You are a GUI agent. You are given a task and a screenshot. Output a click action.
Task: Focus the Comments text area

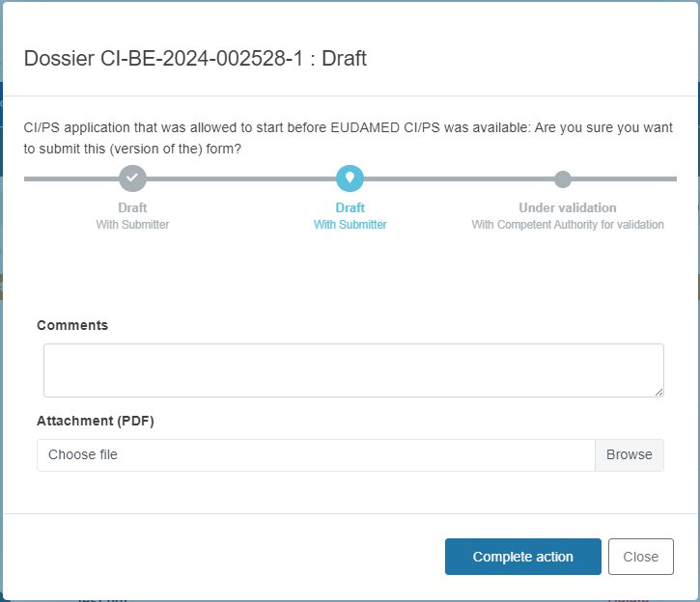[353, 370]
